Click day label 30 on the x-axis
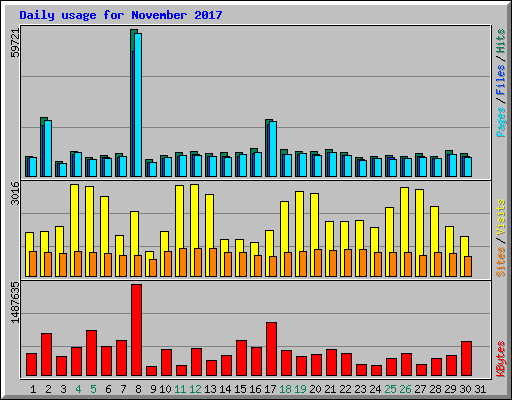Image resolution: width=512 pixels, height=400 pixels. click(465, 389)
